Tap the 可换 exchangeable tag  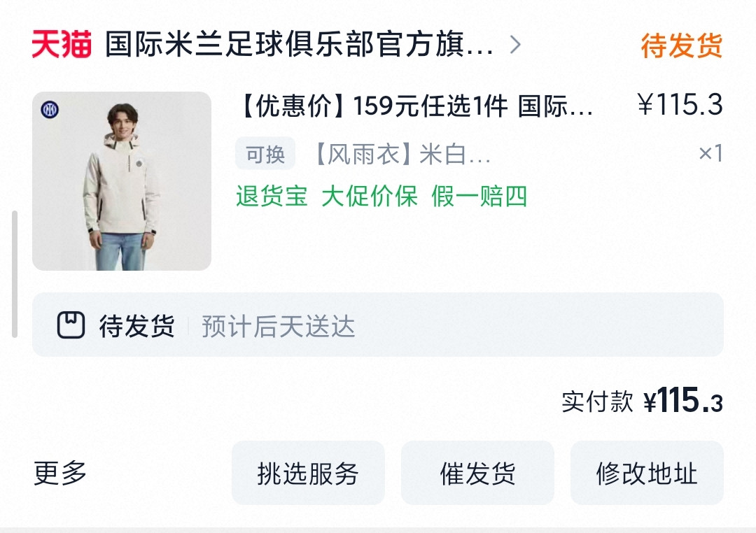pos(265,154)
